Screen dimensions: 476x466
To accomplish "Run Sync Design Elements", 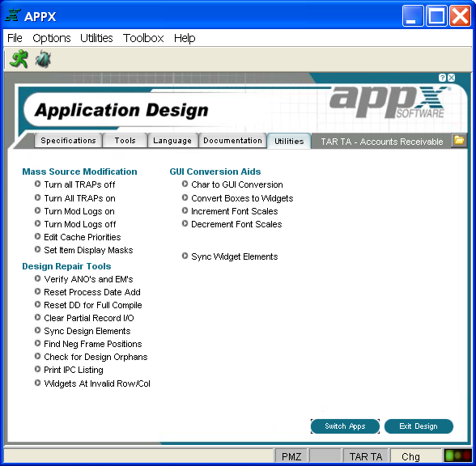I will 87,331.
